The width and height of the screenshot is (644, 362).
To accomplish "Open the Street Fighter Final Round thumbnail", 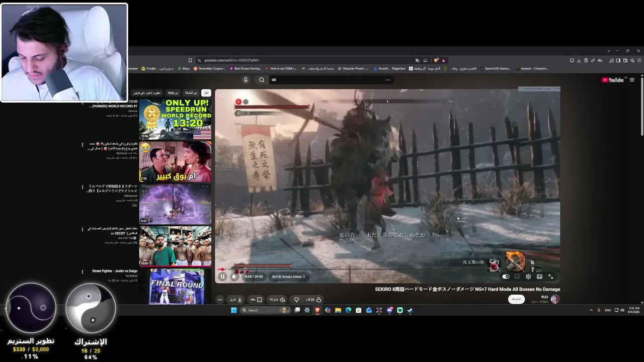I will pos(176,287).
